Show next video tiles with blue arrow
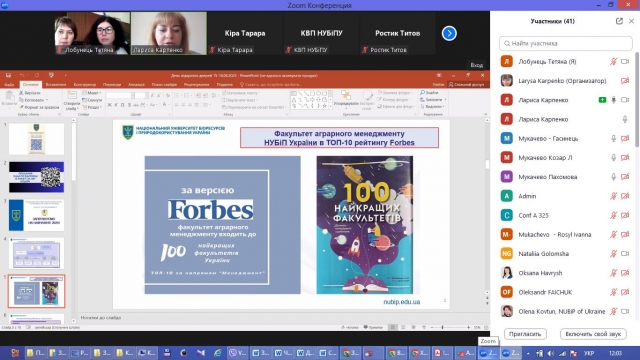The image size is (640, 360). click(449, 33)
